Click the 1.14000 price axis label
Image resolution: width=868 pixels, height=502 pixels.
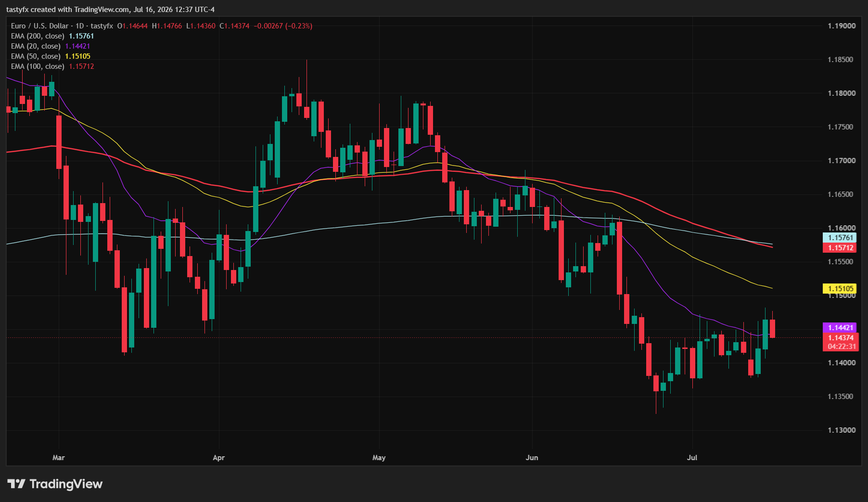(x=842, y=363)
